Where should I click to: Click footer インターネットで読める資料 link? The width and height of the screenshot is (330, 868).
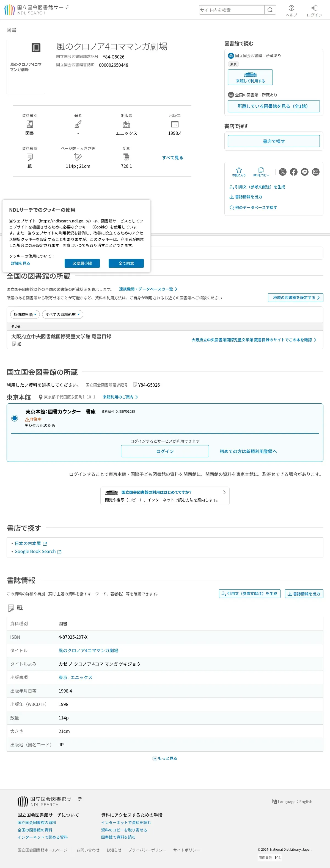[43, 837]
